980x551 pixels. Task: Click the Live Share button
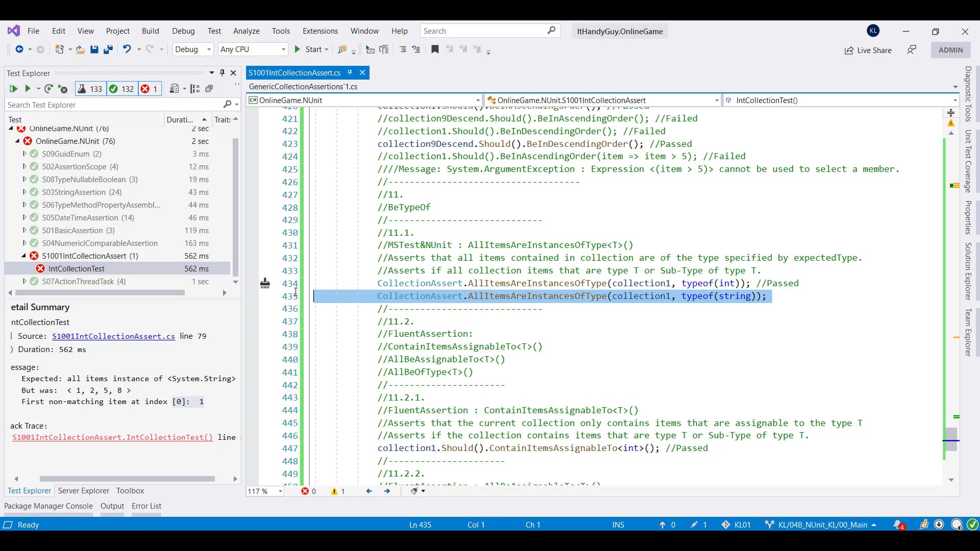pyautogui.click(x=868, y=50)
